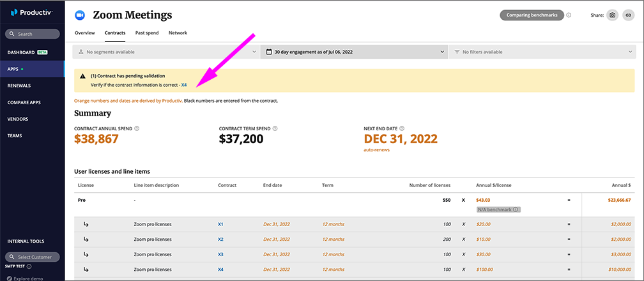Open contract X1 link in table
The height and width of the screenshot is (281, 644).
220,224
